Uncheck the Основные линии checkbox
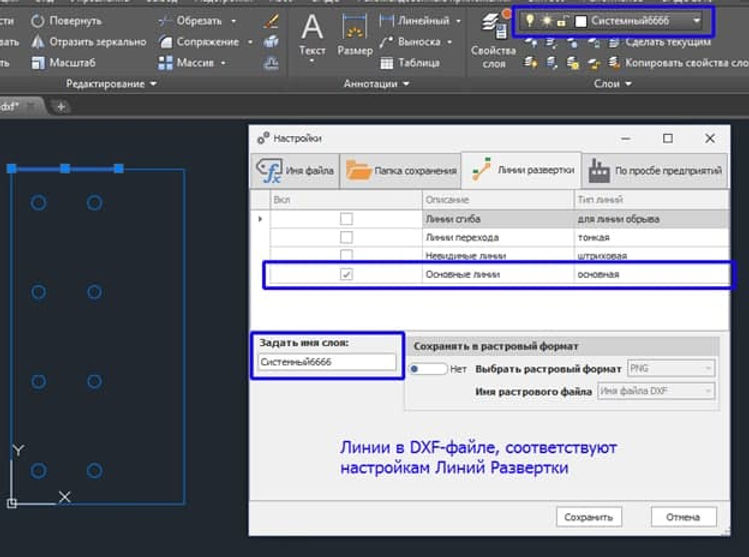The height and width of the screenshot is (557, 749). click(346, 274)
